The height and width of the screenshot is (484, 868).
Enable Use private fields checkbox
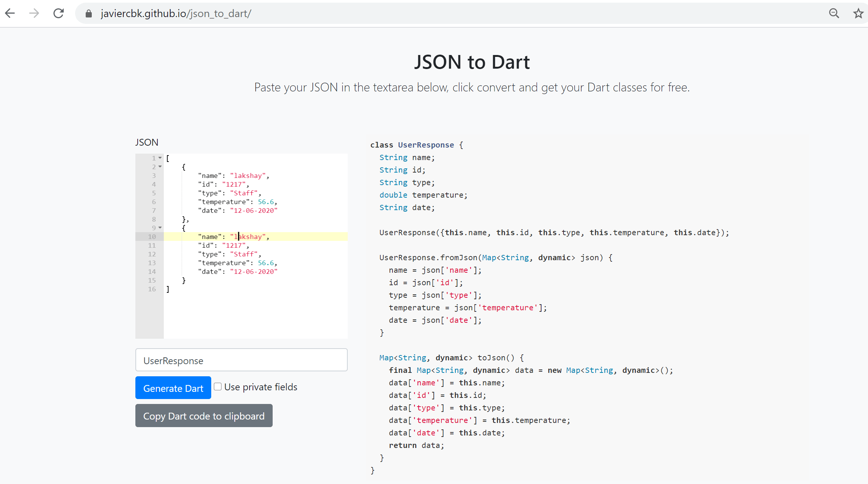click(x=218, y=387)
